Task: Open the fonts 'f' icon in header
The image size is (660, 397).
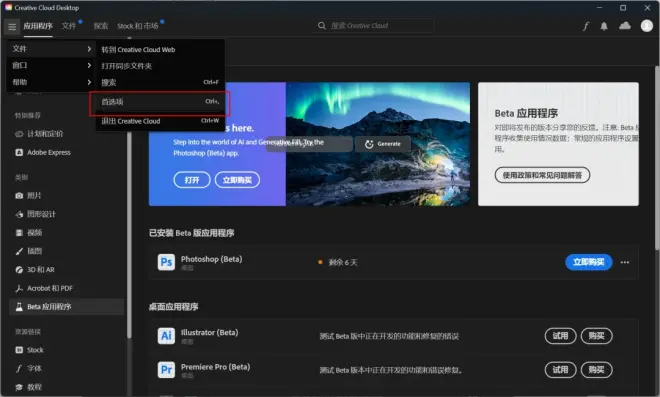Action: [585, 26]
